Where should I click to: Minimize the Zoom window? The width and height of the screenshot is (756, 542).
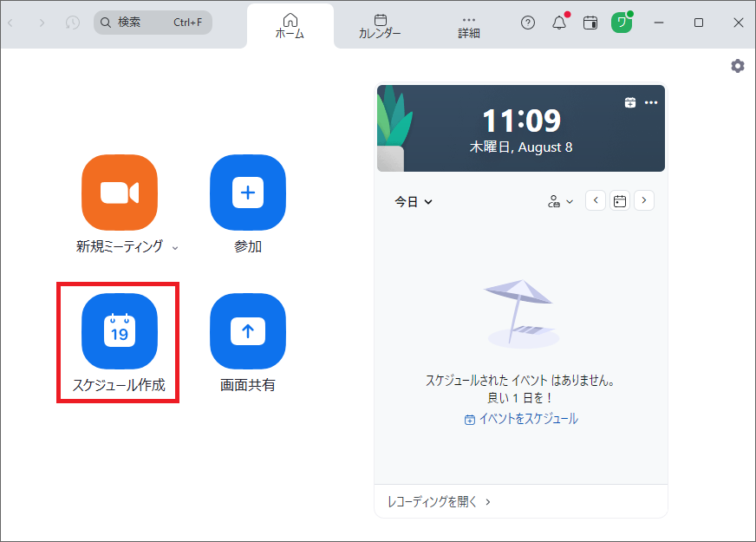(659, 23)
